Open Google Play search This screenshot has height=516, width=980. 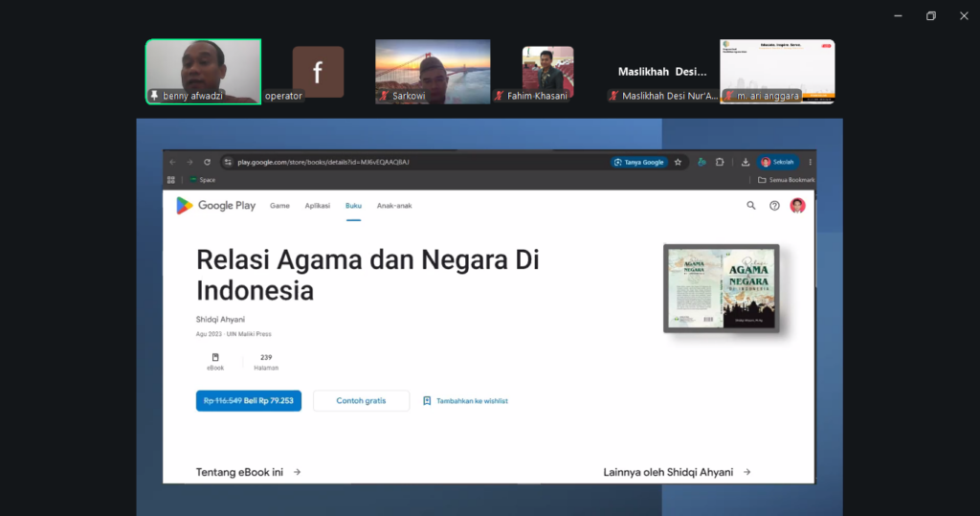pos(751,205)
